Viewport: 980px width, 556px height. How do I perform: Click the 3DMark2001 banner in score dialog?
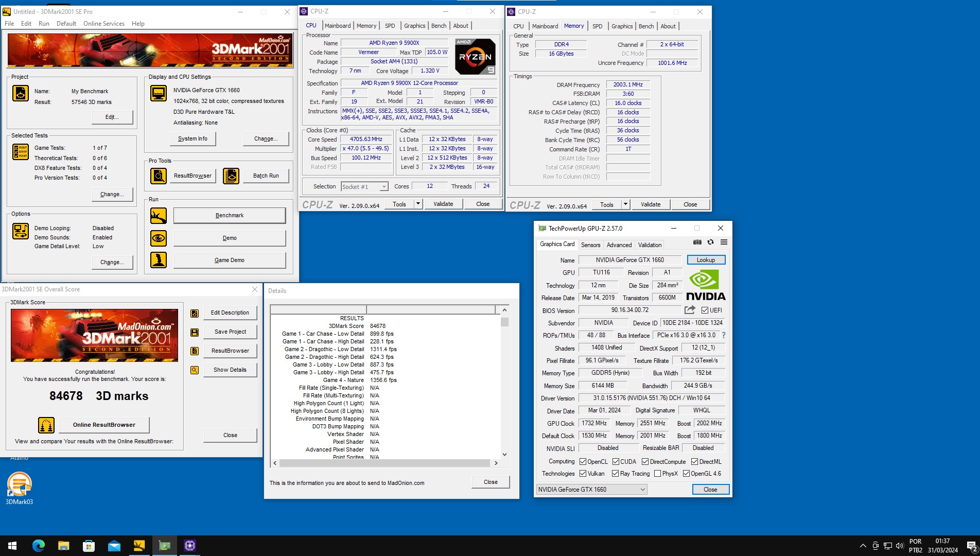pyautogui.click(x=95, y=336)
